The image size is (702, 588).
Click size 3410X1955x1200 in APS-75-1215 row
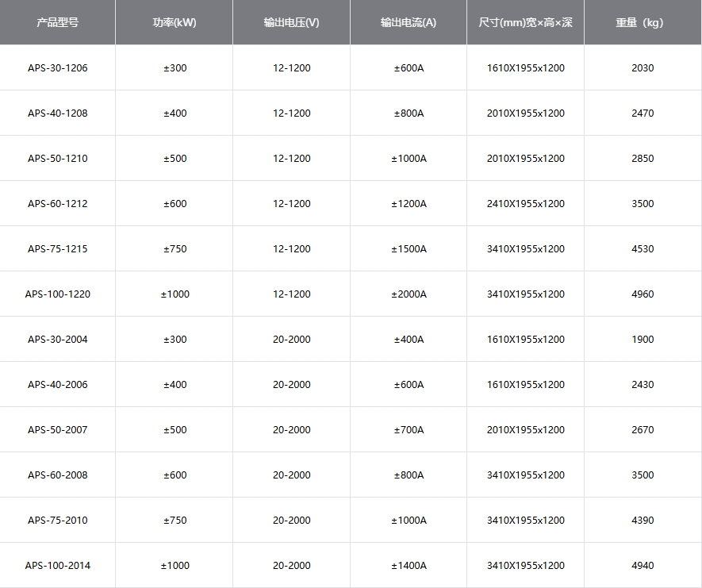click(526, 249)
